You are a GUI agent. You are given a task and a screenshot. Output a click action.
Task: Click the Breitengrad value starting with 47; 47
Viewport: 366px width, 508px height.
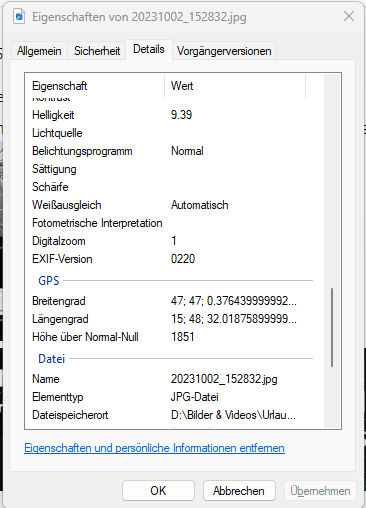[x=234, y=301]
